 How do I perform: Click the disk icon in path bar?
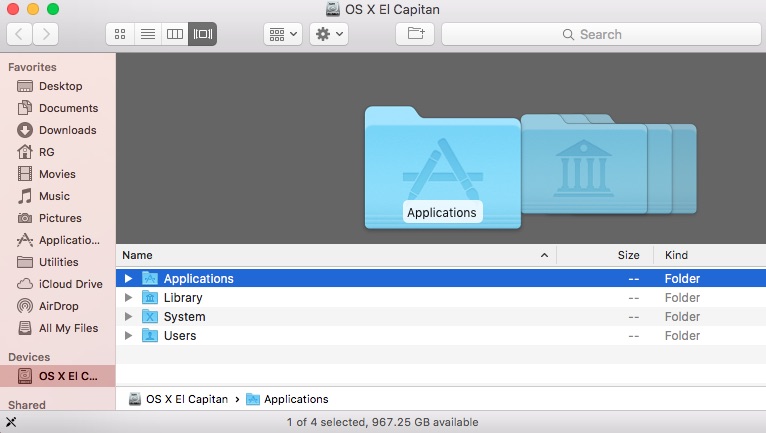pyautogui.click(x=135, y=399)
